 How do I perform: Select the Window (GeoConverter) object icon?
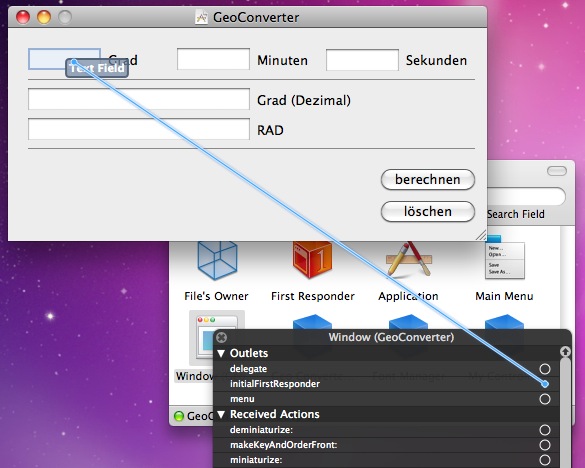217,338
